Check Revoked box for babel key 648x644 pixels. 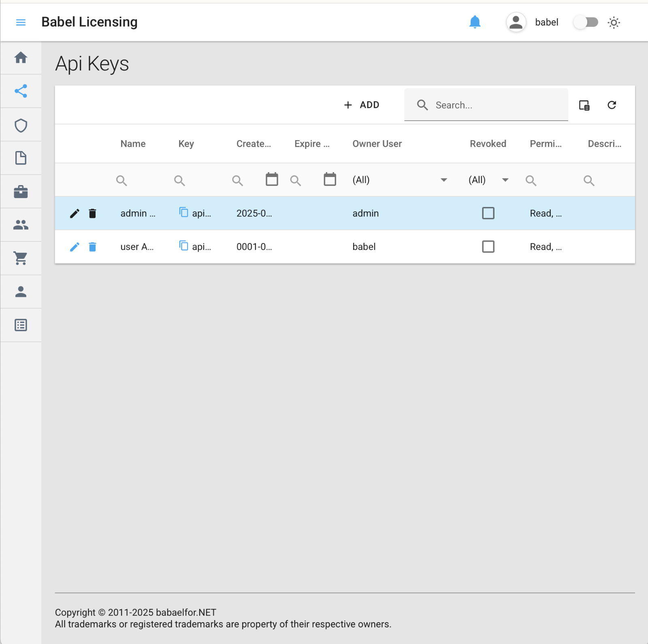click(488, 247)
